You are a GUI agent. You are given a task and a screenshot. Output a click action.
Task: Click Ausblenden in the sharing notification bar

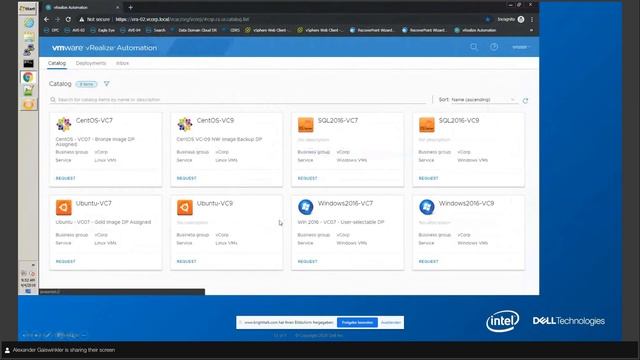click(391, 322)
